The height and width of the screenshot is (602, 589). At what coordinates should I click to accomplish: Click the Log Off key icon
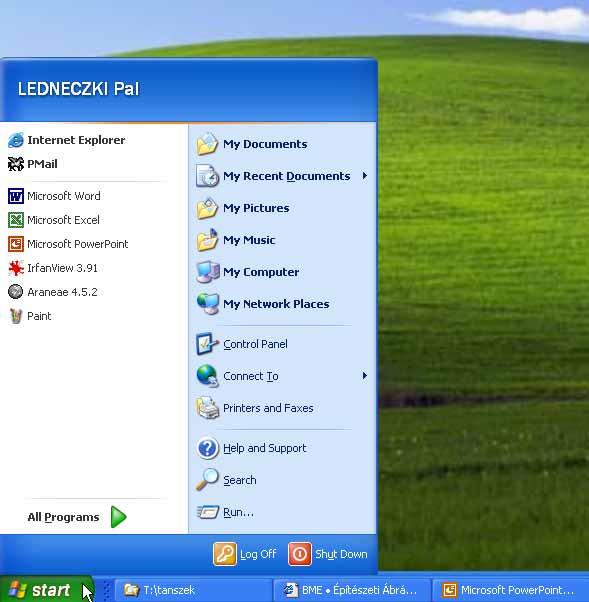225,554
